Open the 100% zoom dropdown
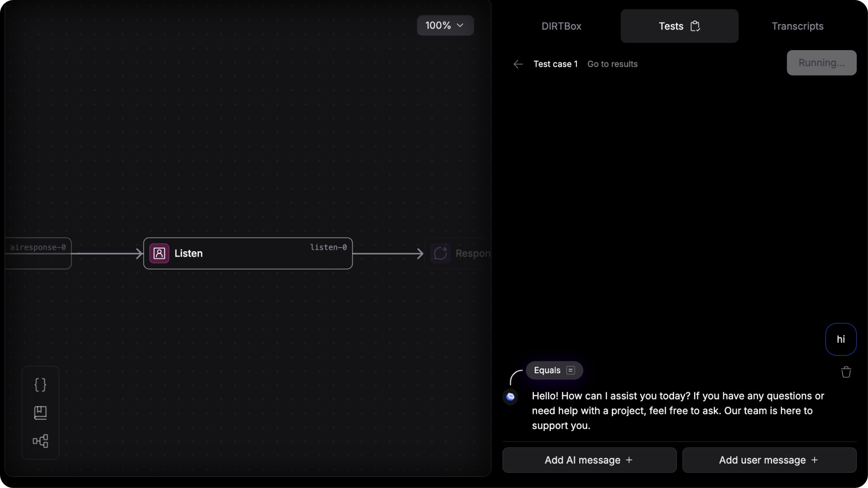Screen dimensions: 868x488 pos(445,25)
